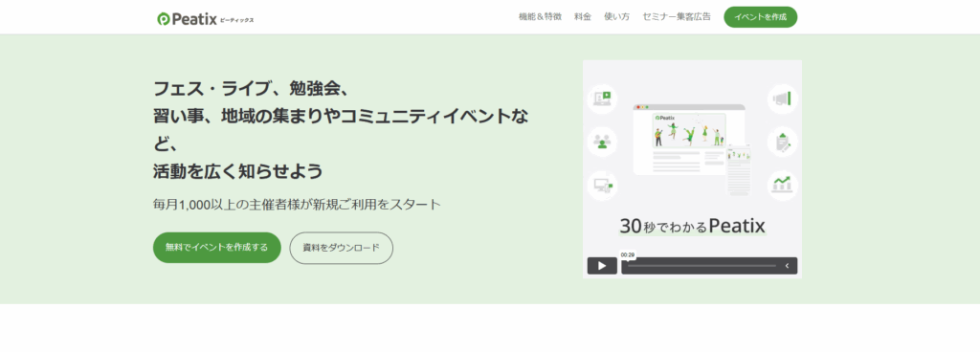The width and height of the screenshot is (980, 352).
Task: Click the 30秒でわかるPeatix video title
Action: (693, 226)
